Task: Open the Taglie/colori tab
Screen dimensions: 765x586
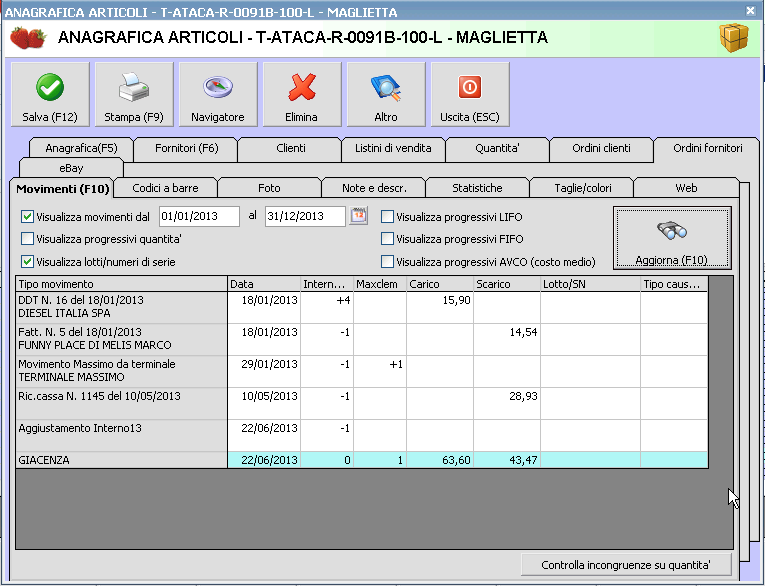Action: (x=581, y=188)
